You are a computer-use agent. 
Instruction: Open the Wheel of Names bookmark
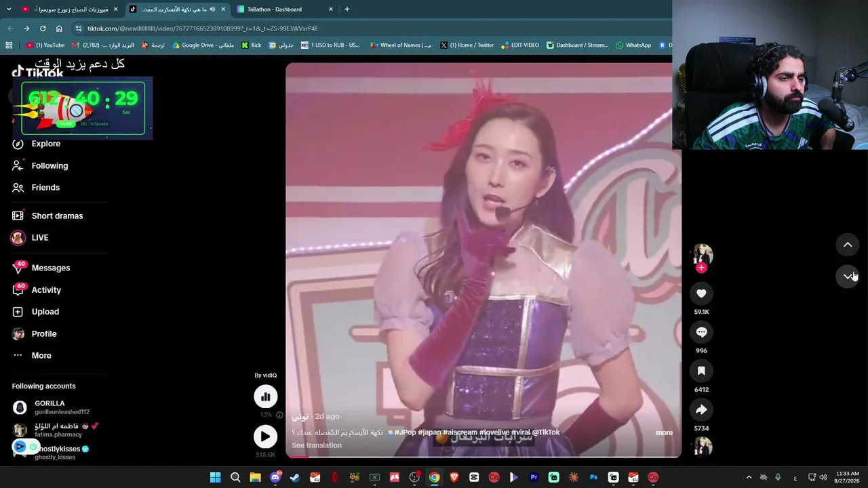point(401,45)
